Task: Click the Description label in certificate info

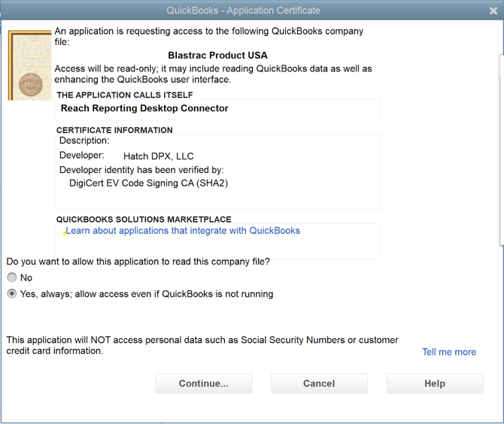Action: (84, 141)
